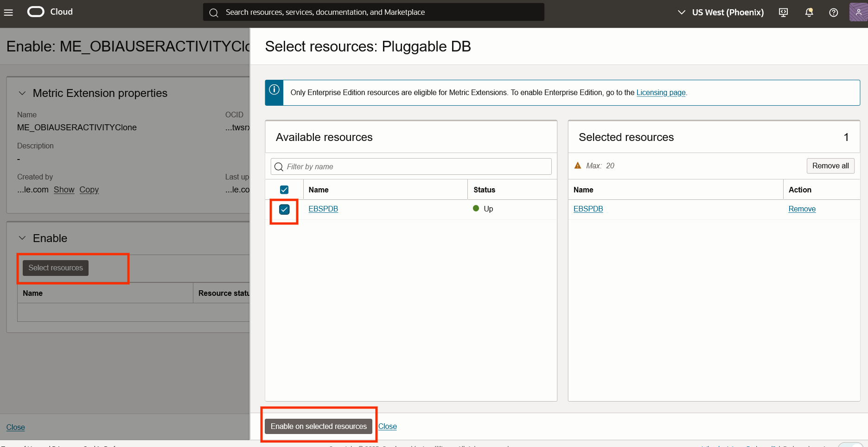Click the warning triangle next to Max: 20
Screen dimensions: 868x447
(x=578, y=165)
